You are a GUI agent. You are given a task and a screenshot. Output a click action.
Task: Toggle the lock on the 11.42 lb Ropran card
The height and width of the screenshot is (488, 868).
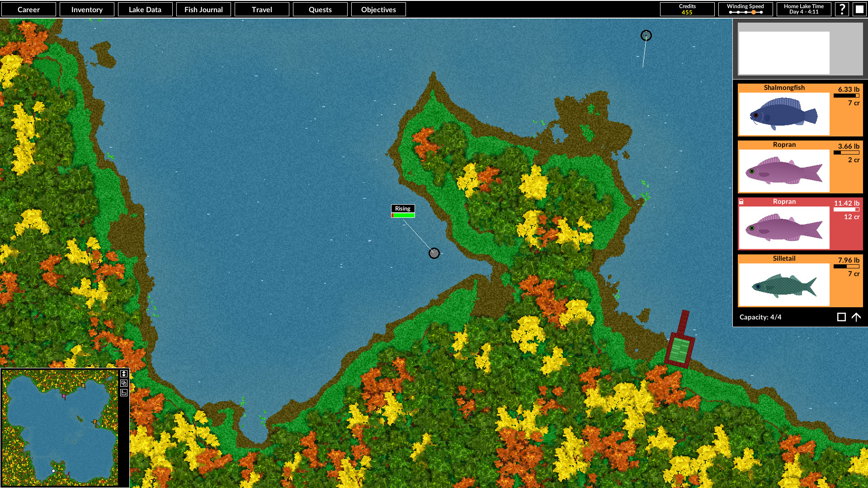pos(741,202)
